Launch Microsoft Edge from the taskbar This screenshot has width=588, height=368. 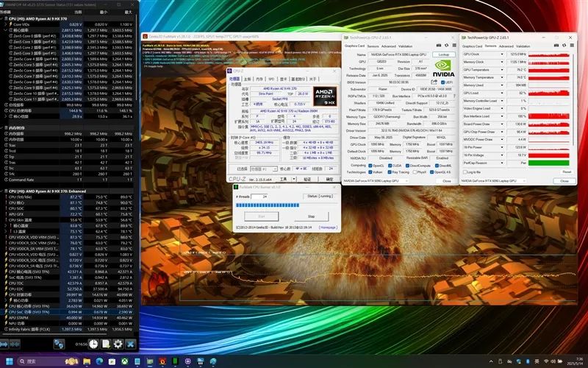(99, 361)
